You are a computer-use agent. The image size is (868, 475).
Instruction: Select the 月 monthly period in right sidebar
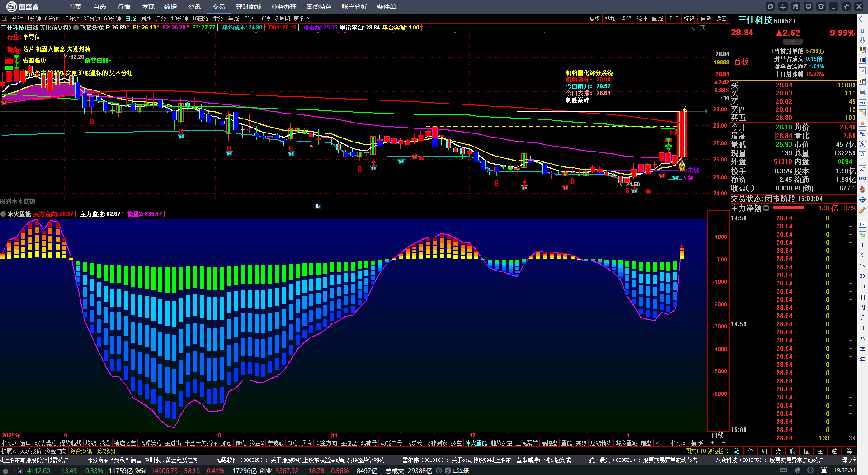[x=863, y=318]
